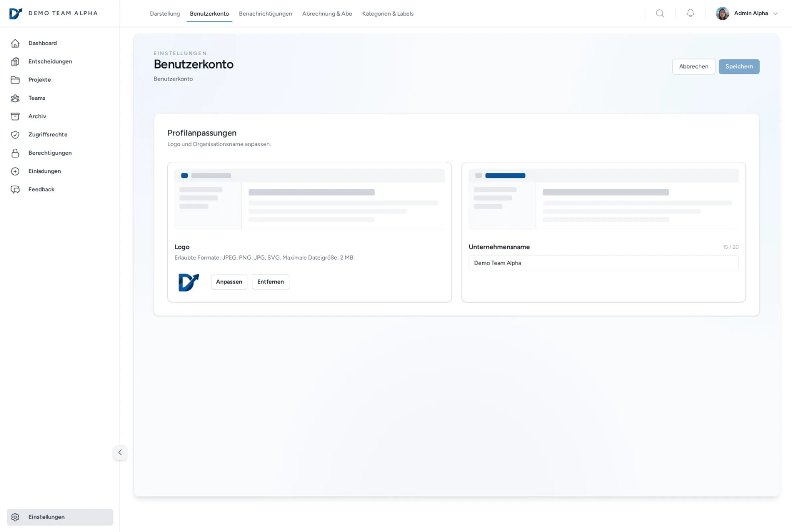Screen dimensions: 799x532
Task: Collapse the sidebar with chevron
Action: coord(120,452)
